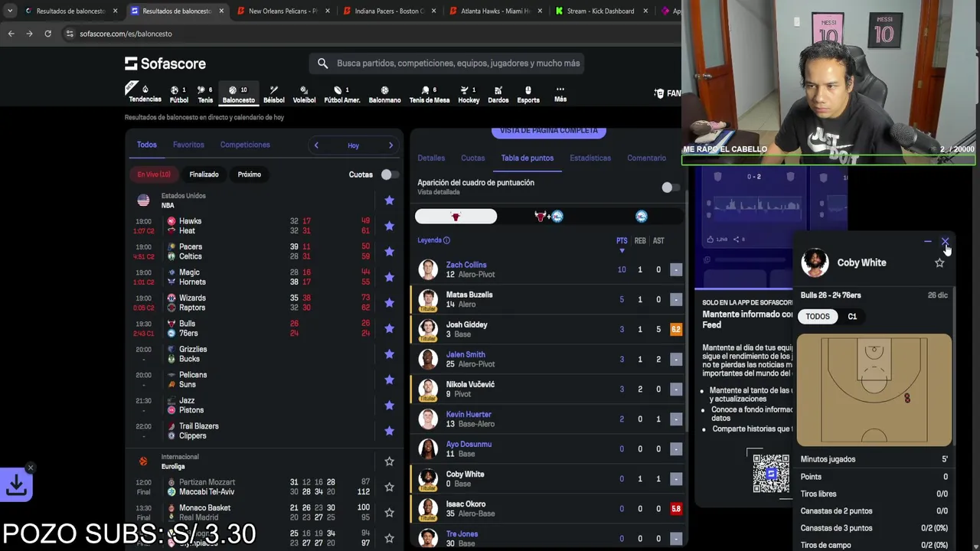This screenshot has width=980, height=551.
Task: Open the Tendencias sports category
Action: click(145, 93)
